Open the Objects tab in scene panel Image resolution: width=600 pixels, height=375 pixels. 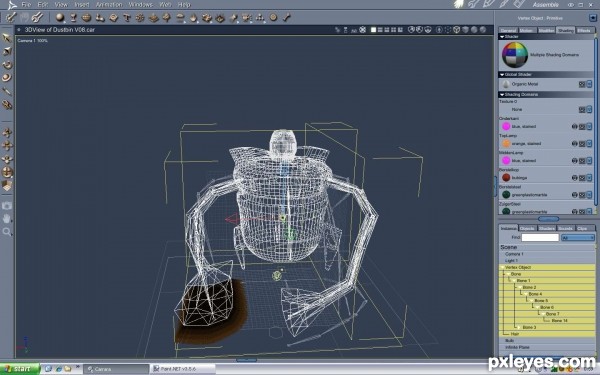point(527,228)
